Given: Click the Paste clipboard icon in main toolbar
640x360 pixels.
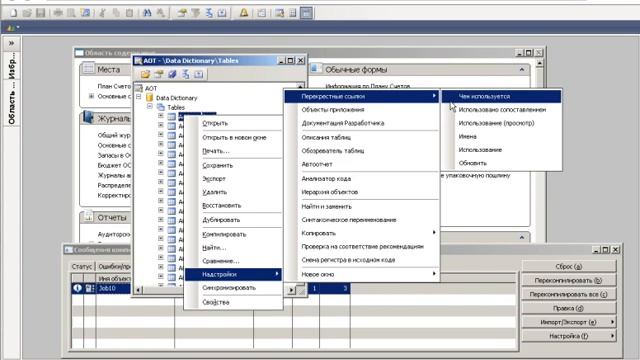Looking at the screenshot, I should 129,13.
